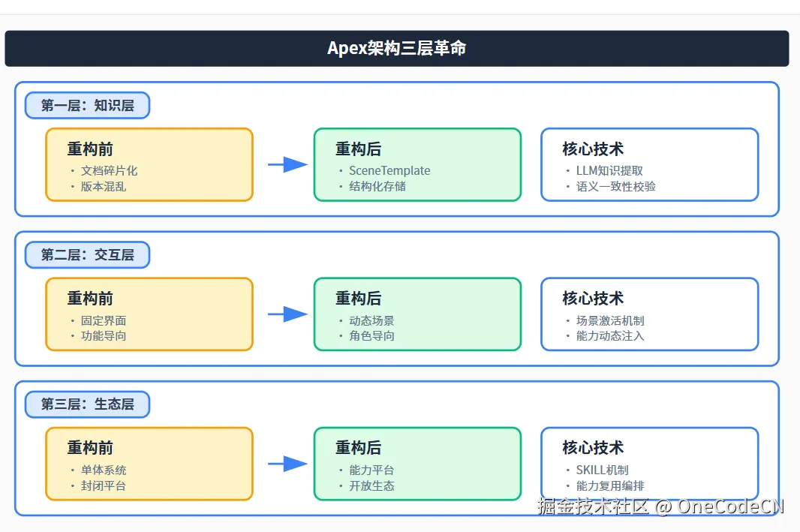Click the blue arrow in the 生态层 row

point(287,464)
